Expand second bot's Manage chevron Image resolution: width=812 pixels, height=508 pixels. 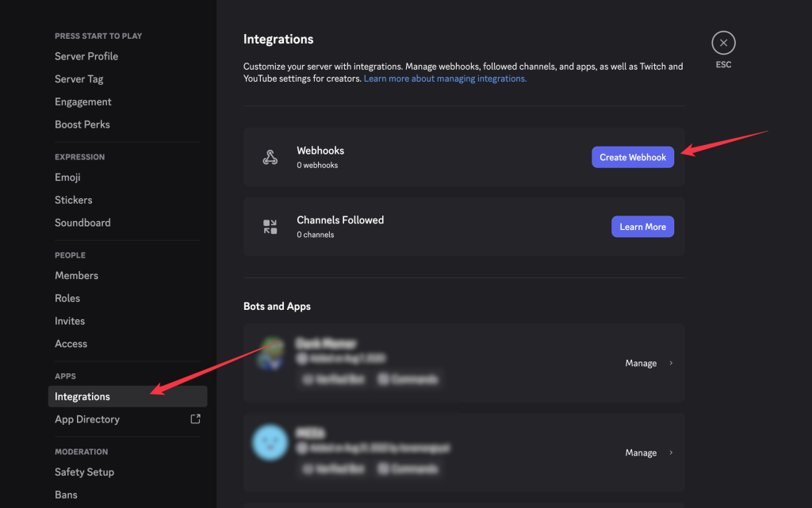pyautogui.click(x=671, y=453)
